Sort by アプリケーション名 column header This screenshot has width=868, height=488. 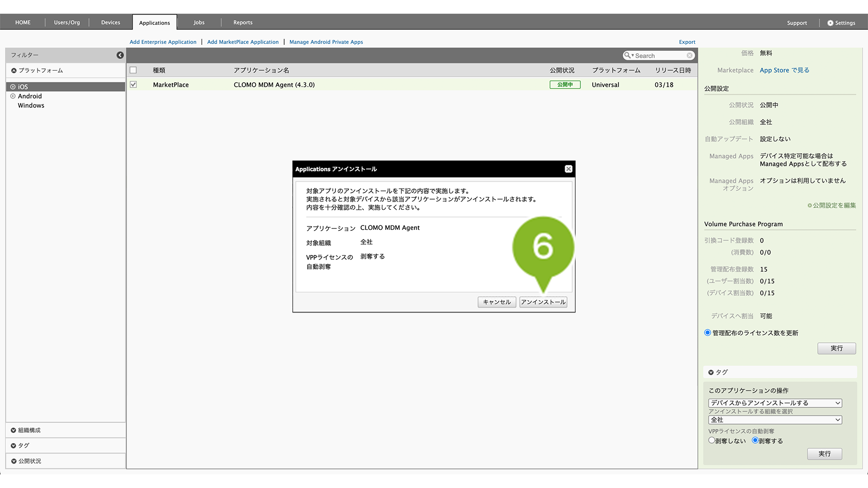261,70
